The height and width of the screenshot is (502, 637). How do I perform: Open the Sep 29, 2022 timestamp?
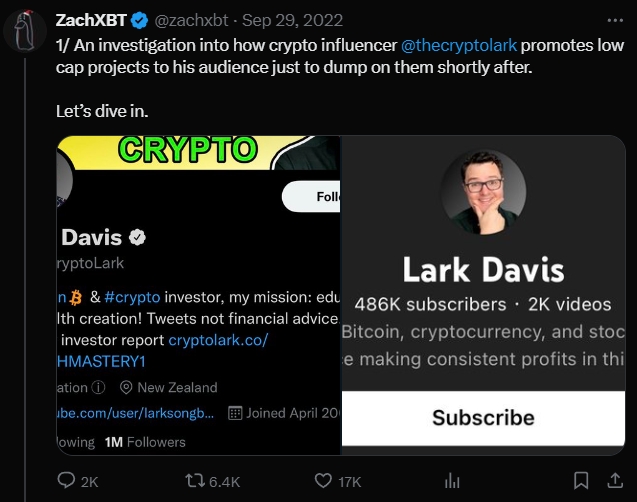click(292, 20)
